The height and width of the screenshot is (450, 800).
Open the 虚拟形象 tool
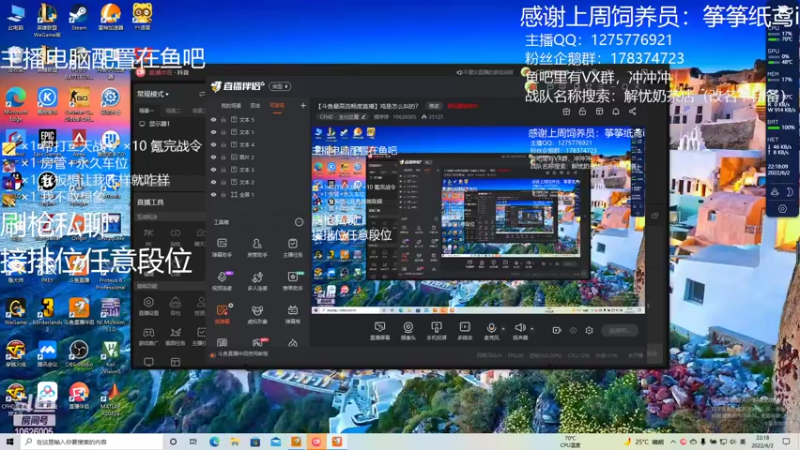click(257, 314)
